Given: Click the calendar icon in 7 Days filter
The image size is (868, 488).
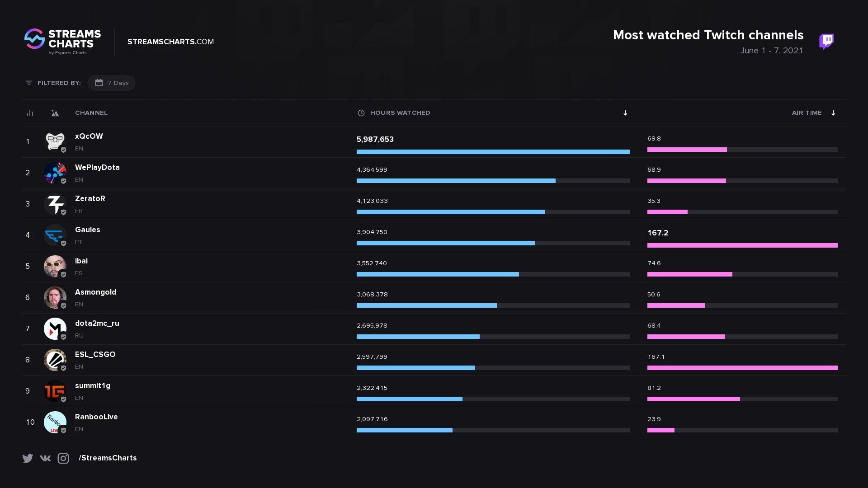Looking at the screenshot, I should tap(99, 83).
